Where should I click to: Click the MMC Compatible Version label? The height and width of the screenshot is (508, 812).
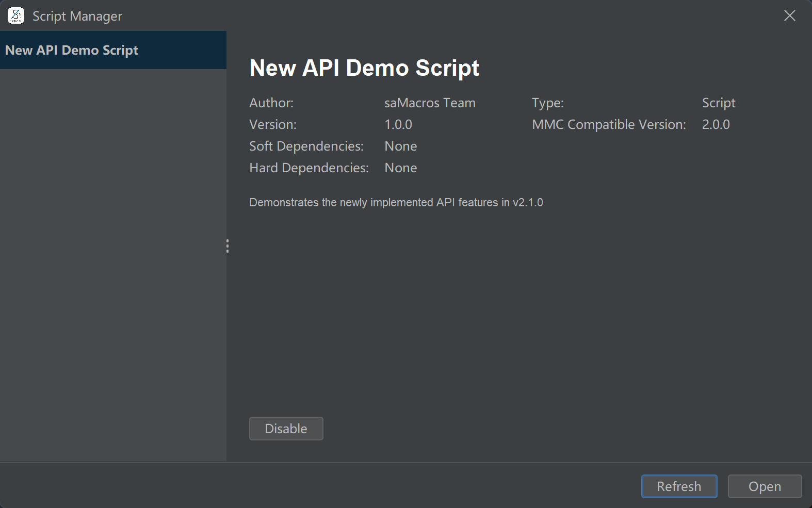609,125
